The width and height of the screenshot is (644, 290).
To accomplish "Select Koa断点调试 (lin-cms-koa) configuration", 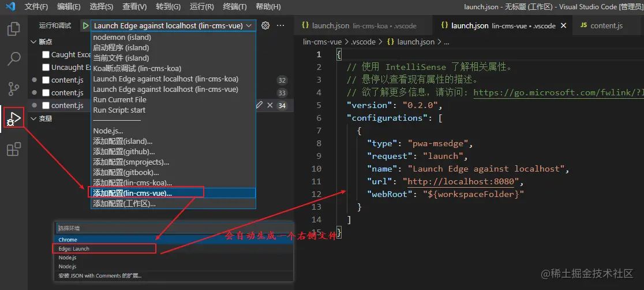I will 173,68.
